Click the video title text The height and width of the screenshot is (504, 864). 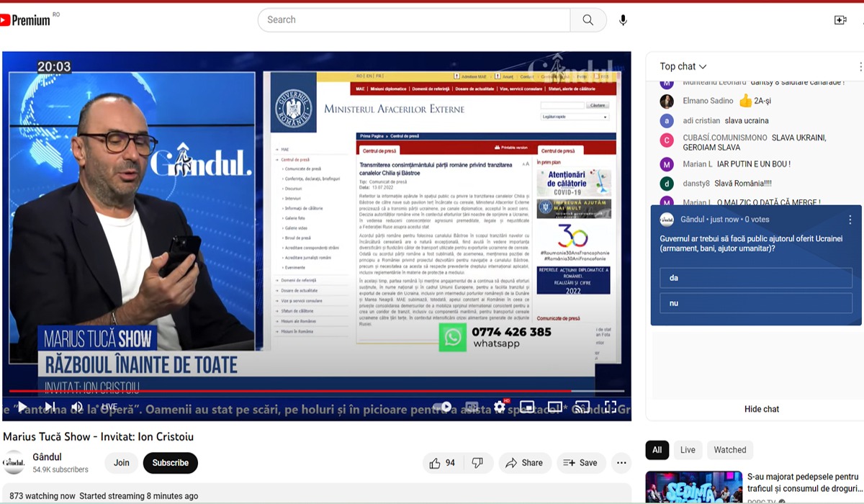(98, 436)
